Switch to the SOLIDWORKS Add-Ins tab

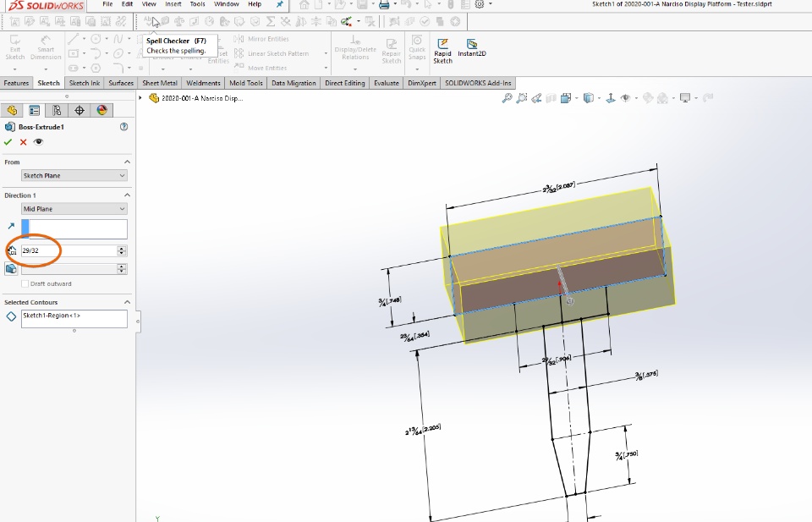[478, 83]
